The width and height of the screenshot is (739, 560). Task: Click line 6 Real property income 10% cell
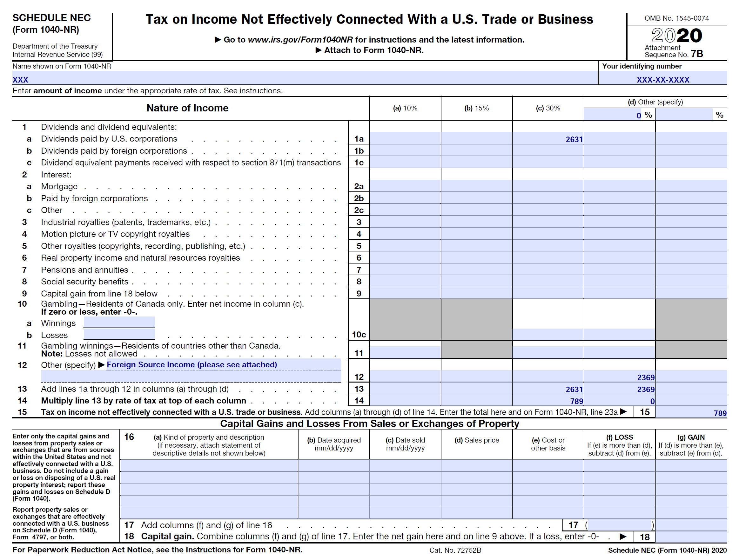(405, 257)
